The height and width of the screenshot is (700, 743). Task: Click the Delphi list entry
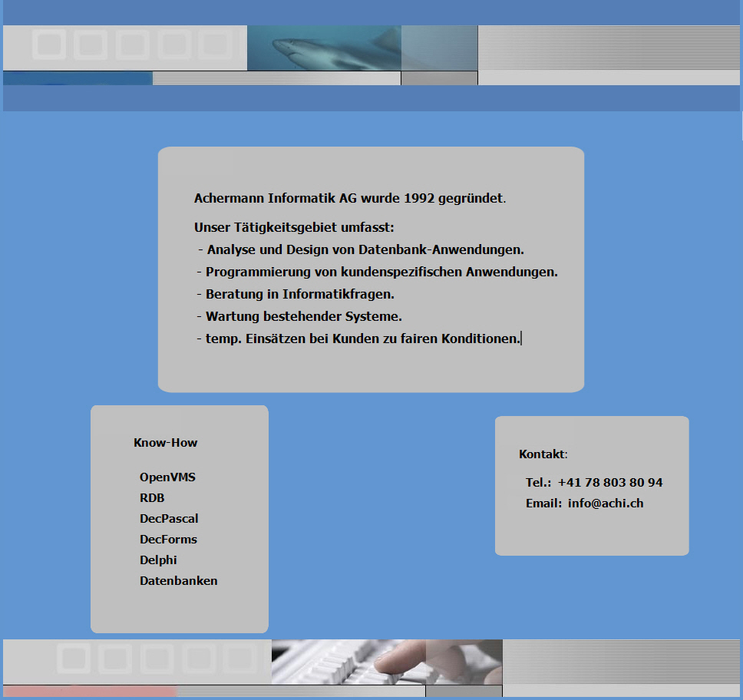(158, 560)
